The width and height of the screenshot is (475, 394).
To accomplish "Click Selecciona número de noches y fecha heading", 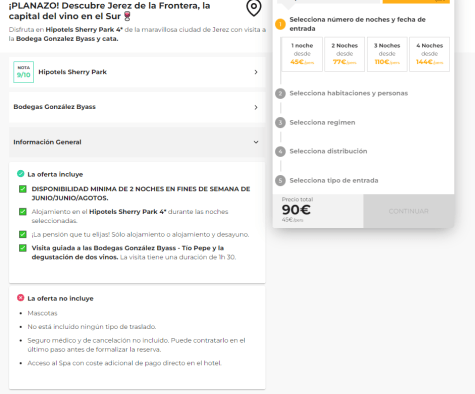I will click(357, 24).
